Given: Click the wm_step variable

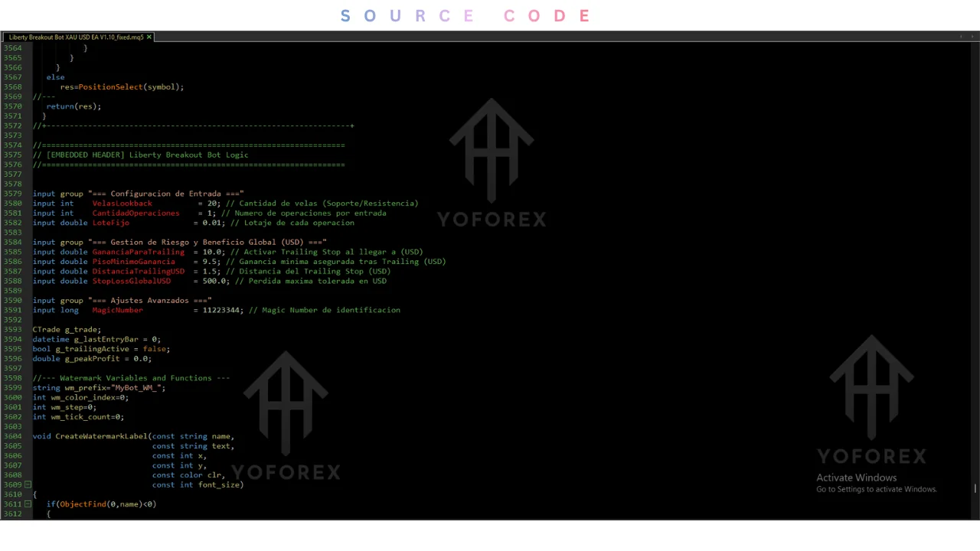Looking at the screenshot, I should [67, 407].
